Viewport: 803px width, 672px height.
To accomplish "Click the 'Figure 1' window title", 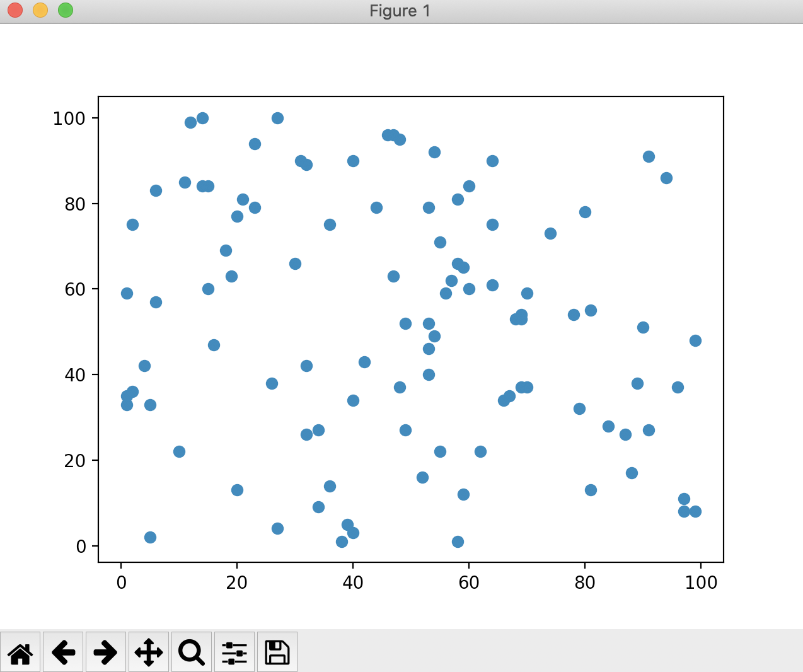I will (400, 11).
